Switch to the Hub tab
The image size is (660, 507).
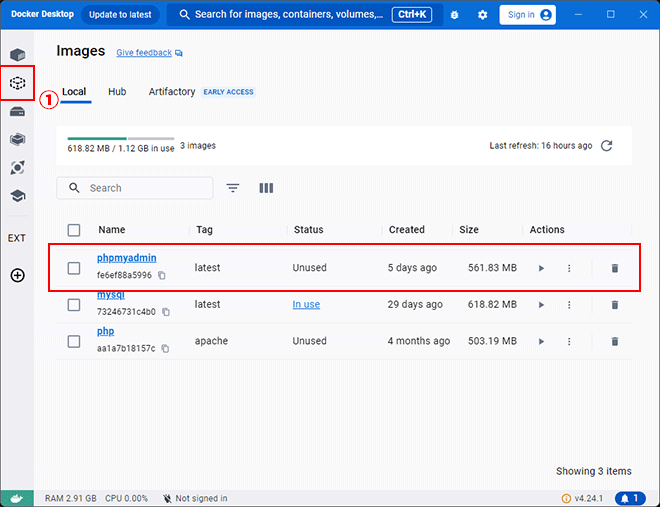[117, 92]
